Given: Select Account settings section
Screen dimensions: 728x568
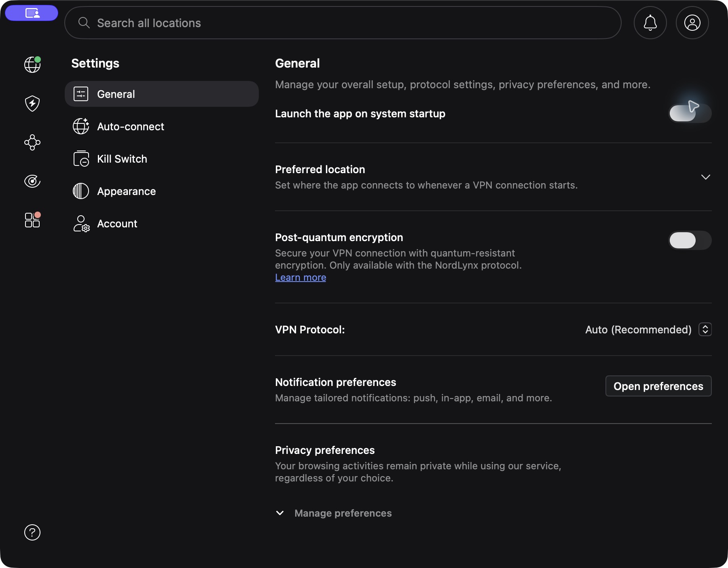Looking at the screenshot, I should click(x=162, y=223).
